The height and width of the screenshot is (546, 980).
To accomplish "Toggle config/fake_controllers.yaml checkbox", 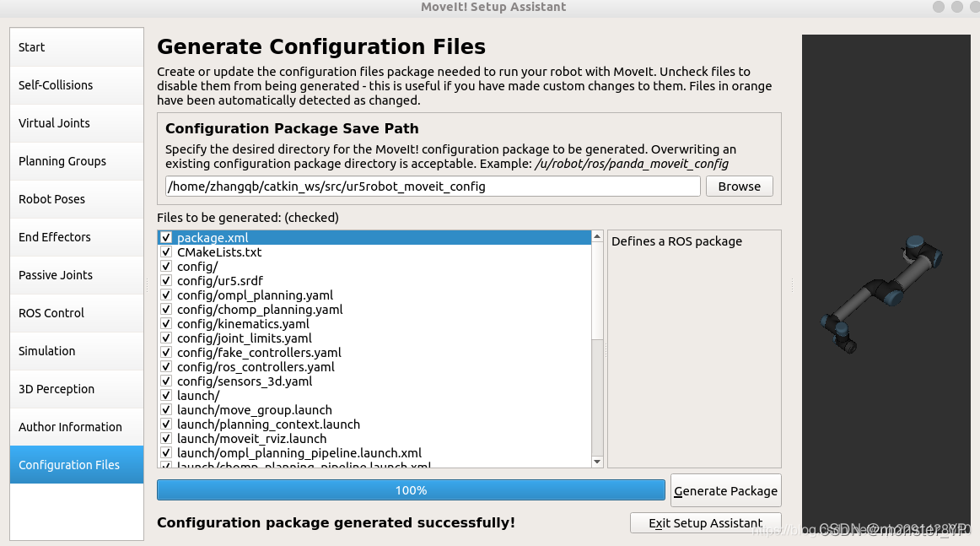I will (x=166, y=353).
